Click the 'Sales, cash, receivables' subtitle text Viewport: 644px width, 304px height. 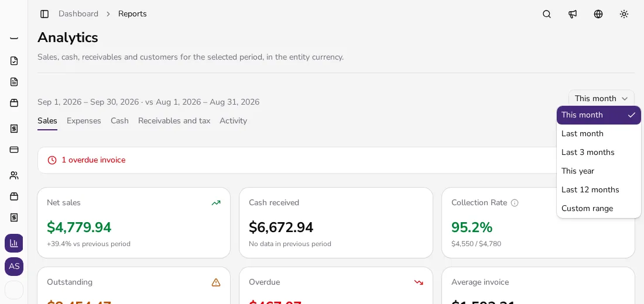[x=191, y=57]
